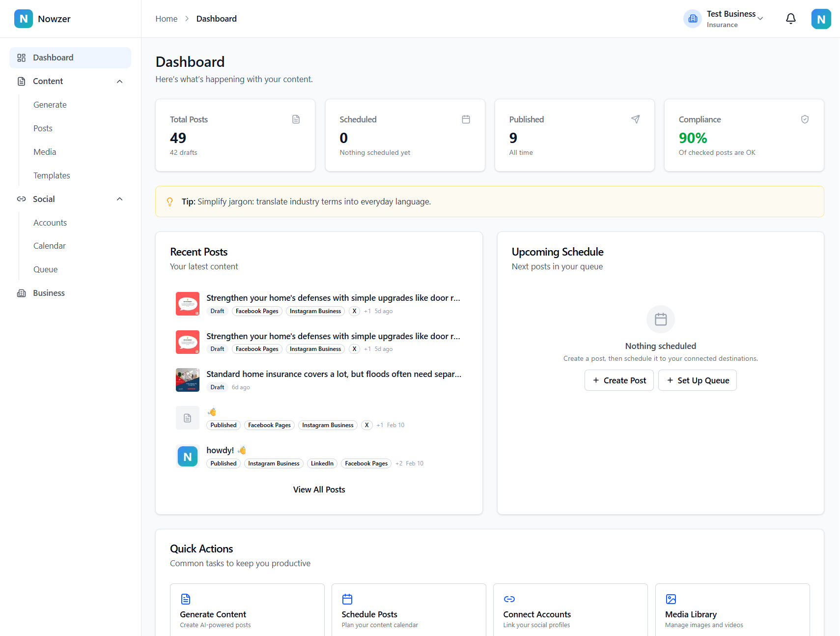Open the Schedule Posts quick action
Image resolution: width=840 pixels, height=636 pixels.
pos(409,610)
